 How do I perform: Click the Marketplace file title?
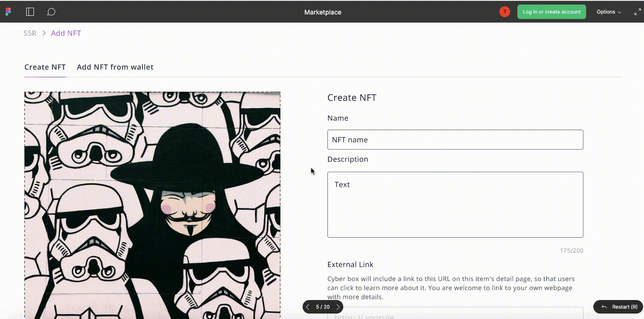[x=323, y=12]
